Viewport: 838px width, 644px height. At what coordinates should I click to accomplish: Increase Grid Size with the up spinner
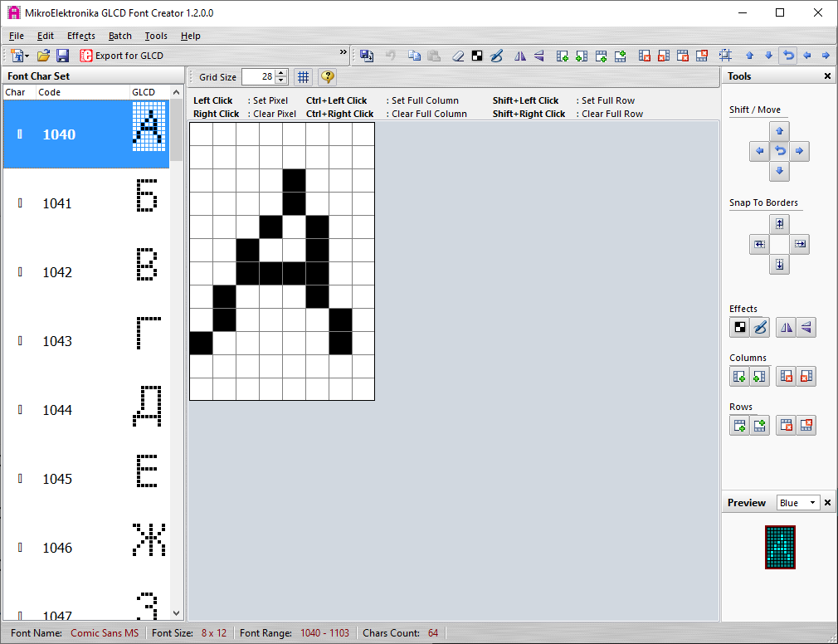point(281,73)
